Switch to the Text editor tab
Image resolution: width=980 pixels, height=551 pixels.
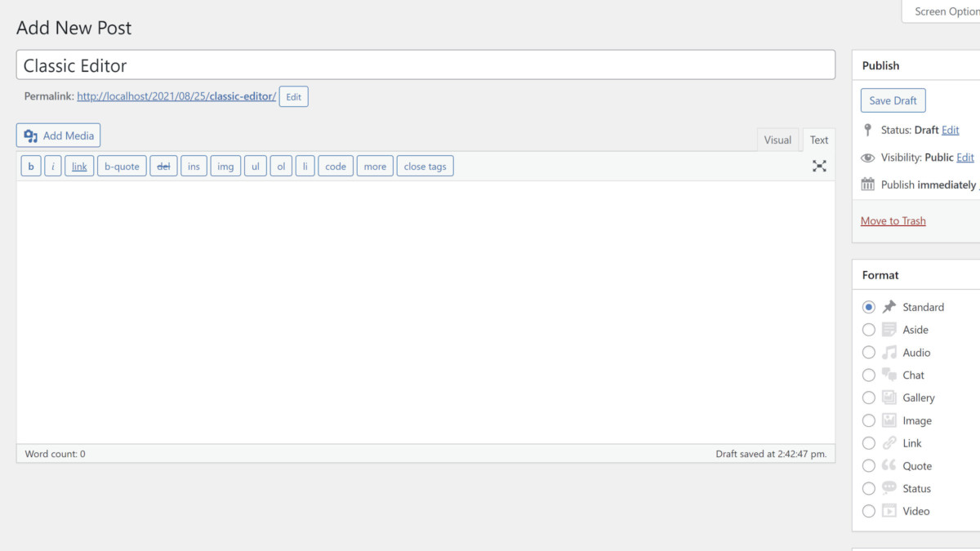[x=819, y=140]
